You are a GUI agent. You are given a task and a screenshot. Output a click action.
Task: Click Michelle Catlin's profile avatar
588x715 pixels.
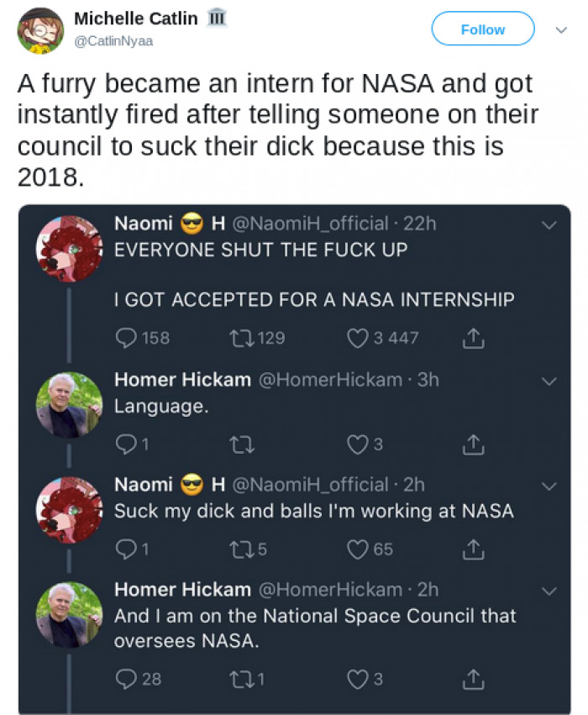[x=40, y=30]
